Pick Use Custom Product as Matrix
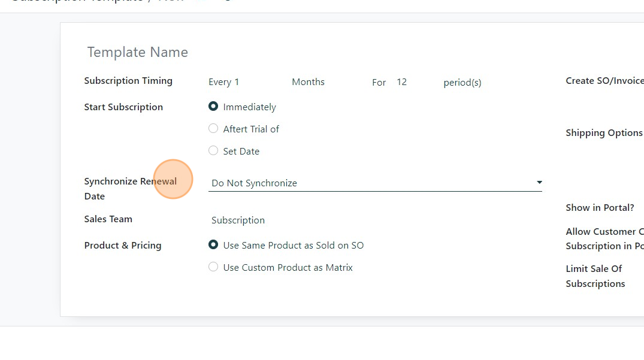The height and width of the screenshot is (360, 644). [x=213, y=267]
